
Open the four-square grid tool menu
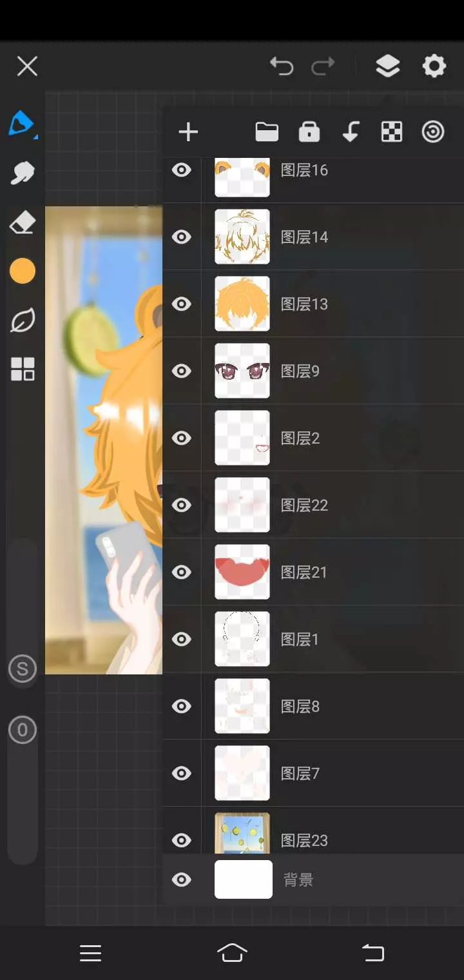coord(23,369)
